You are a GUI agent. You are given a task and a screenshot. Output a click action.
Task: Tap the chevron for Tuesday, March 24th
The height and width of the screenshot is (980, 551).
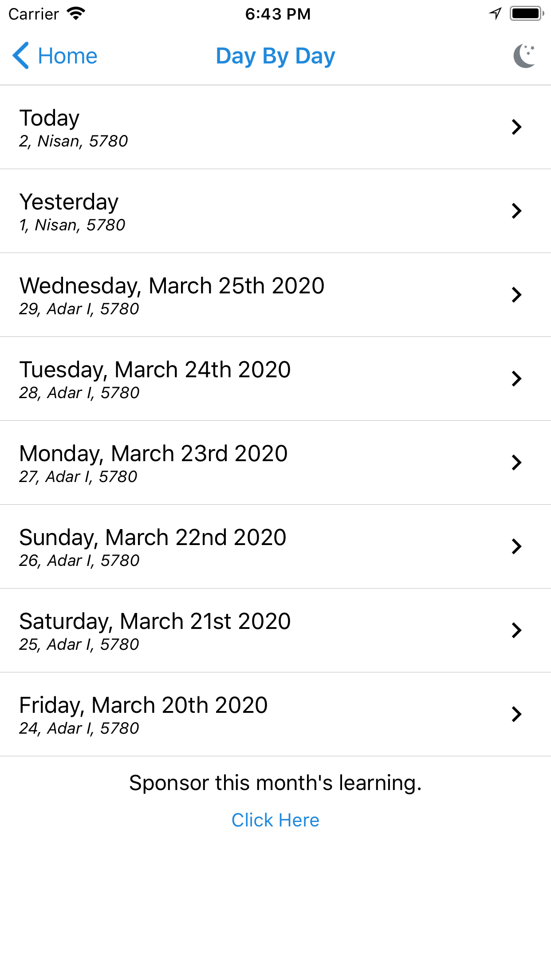pyautogui.click(x=516, y=379)
